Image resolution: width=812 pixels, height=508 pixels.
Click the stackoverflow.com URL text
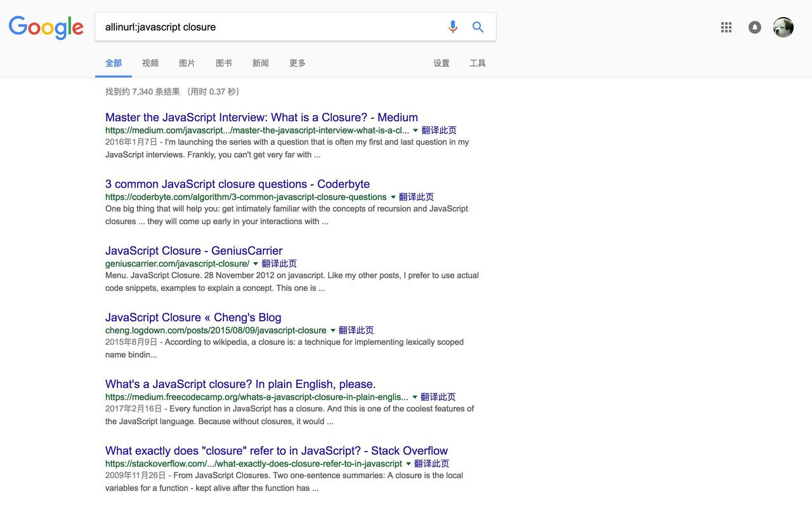tap(254, 464)
